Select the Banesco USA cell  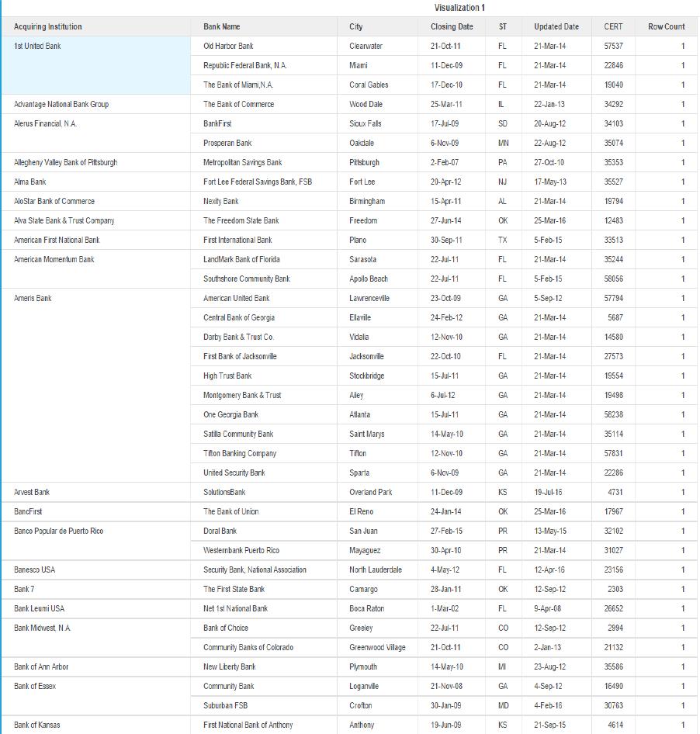tap(96, 570)
